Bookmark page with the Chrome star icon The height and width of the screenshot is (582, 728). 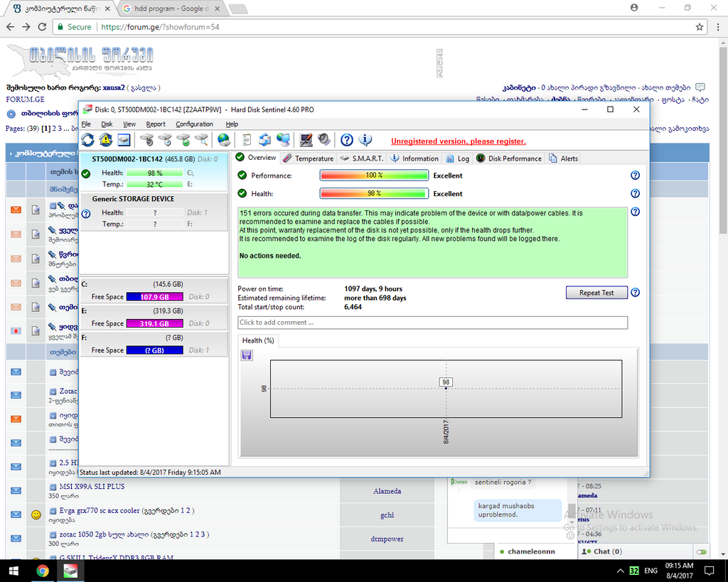pos(700,27)
